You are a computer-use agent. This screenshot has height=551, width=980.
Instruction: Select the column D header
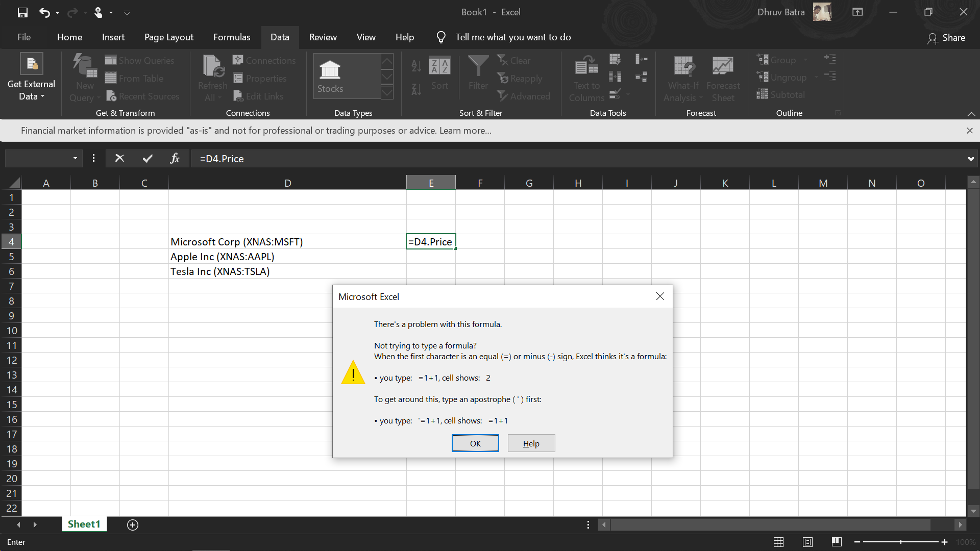[x=287, y=183]
